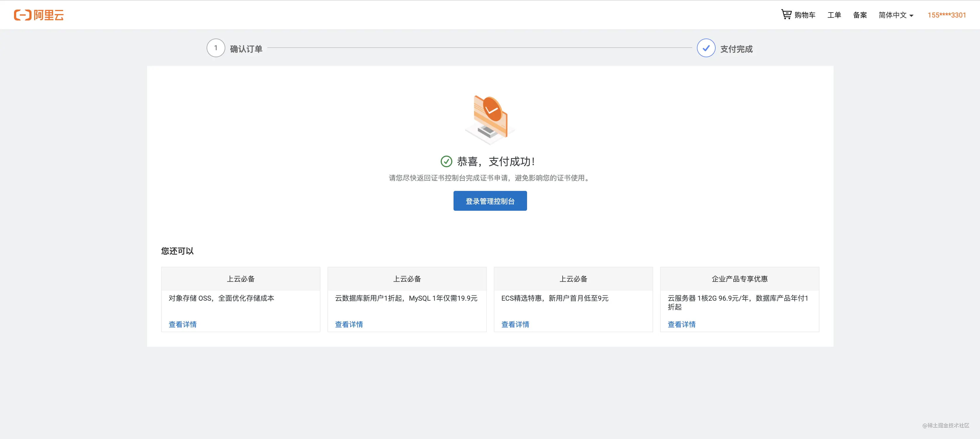Open the 备案 menu item

[860, 15]
